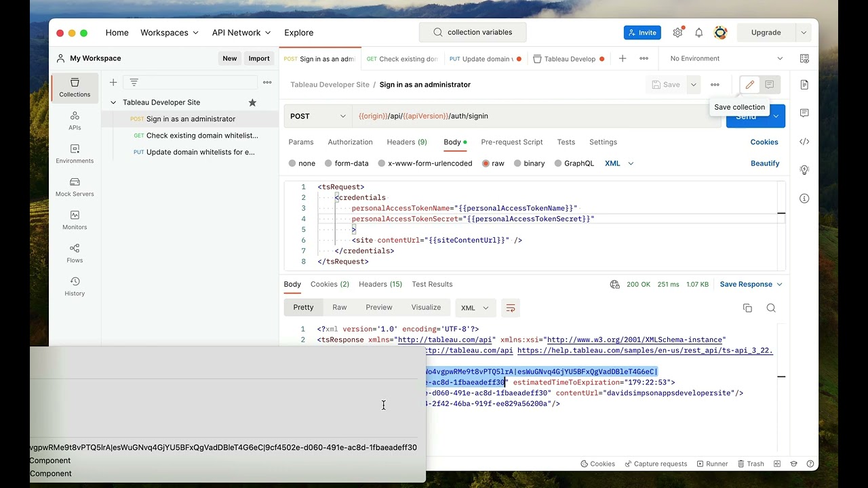Copy response body with copy icon
Viewport: 868px width, 488px height.
tap(747, 308)
